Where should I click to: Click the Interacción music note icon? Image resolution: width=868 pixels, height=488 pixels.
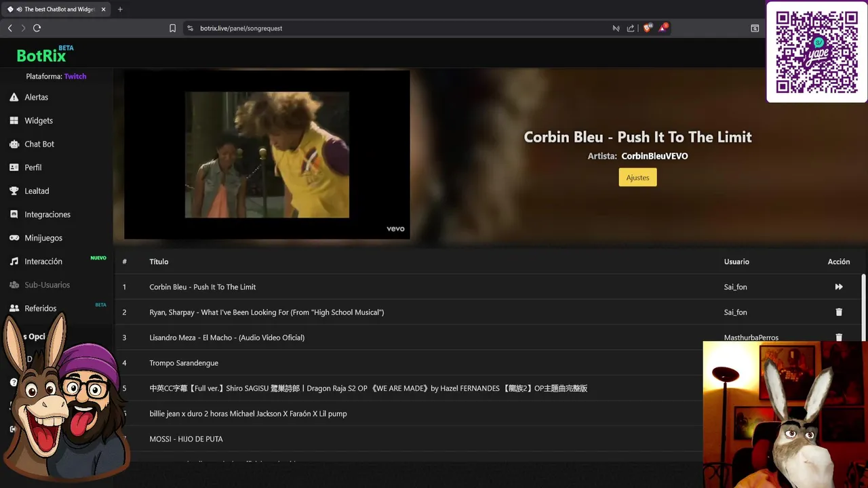click(x=14, y=262)
